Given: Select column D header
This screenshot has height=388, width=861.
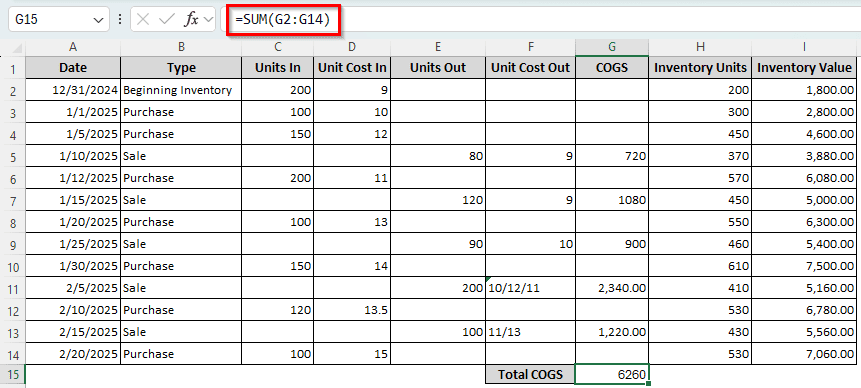Looking at the screenshot, I should tap(353, 48).
